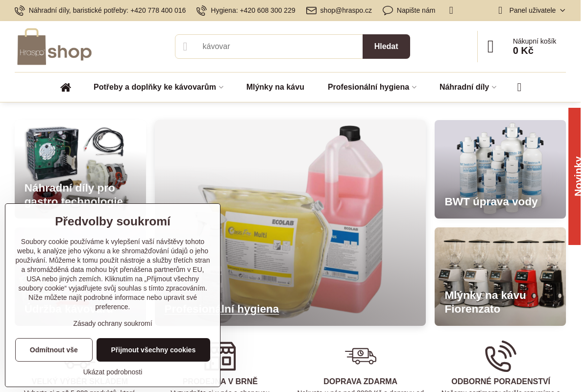Click the spare parts phone icon
This screenshot has width=588, height=392.
click(x=20, y=10)
